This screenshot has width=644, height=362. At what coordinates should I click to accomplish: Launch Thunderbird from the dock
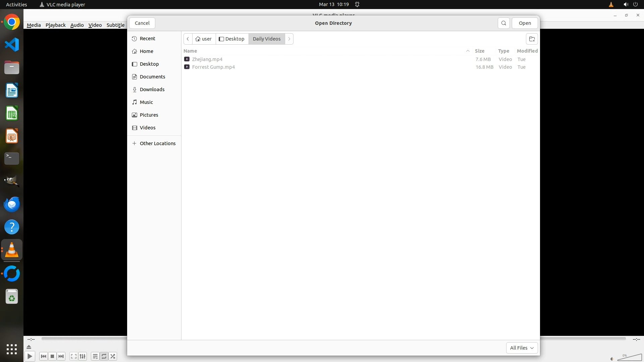pos(12,204)
